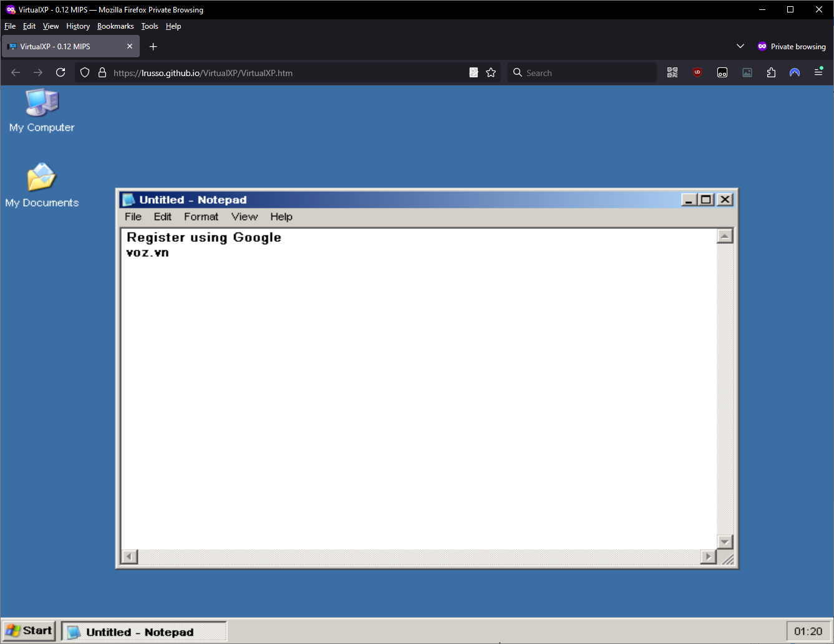Click site security padlock icon

pyautogui.click(x=102, y=73)
